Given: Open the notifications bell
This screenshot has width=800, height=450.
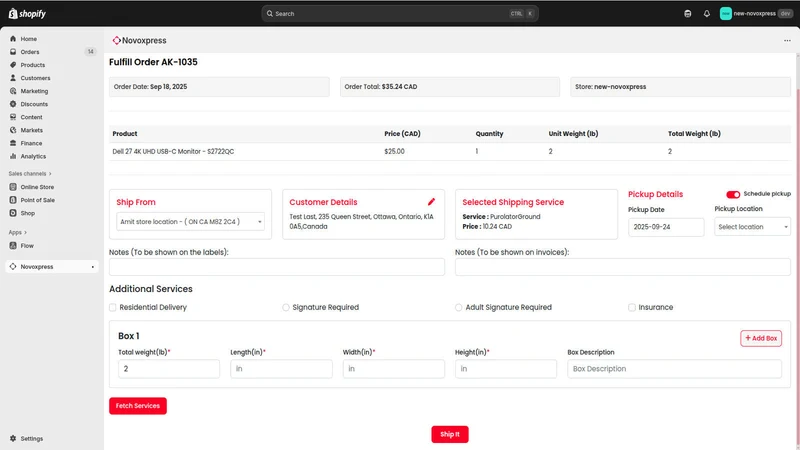Looking at the screenshot, I should 707,14.
